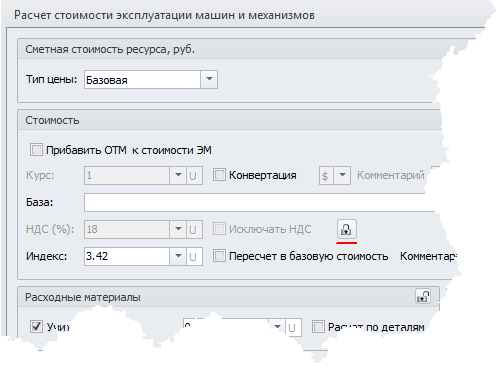
Task: Uncheck the checked box in Расходные материалы
Action: (36, 326)
